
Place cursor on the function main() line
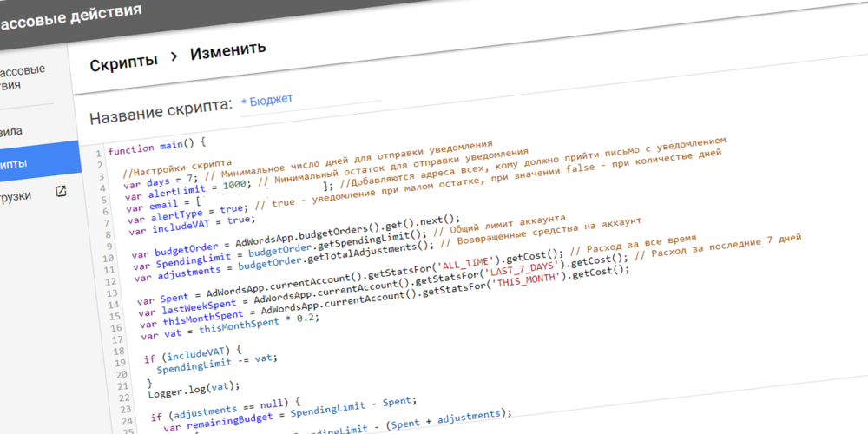click(x=157, y=144)
